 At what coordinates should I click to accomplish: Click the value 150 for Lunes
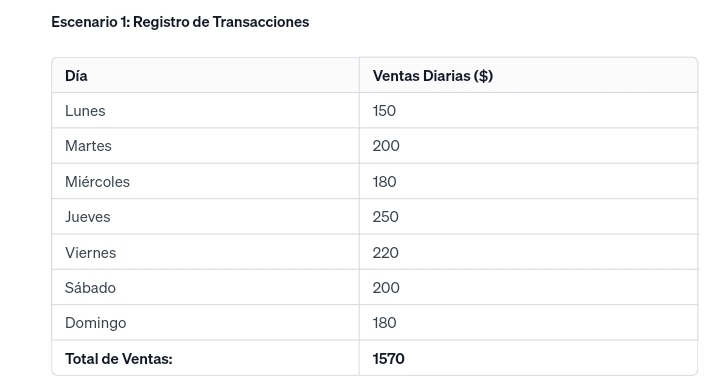[384, 111]
